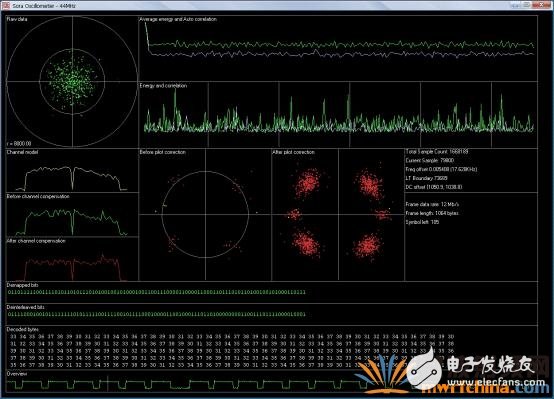Click the Deinterleaved bits binary string

pos(157,314)
